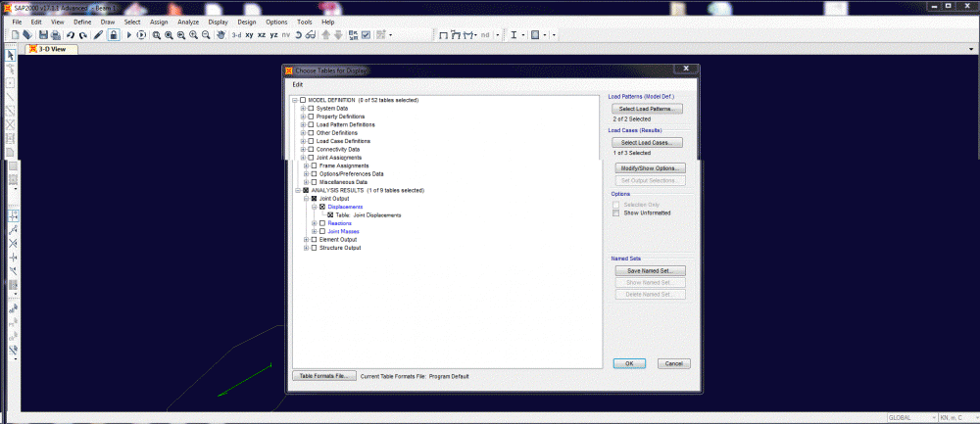Click the Rubber Band Zoom magnifier icon
Viewport: 980px width, 424px height.
click(156, 35)
